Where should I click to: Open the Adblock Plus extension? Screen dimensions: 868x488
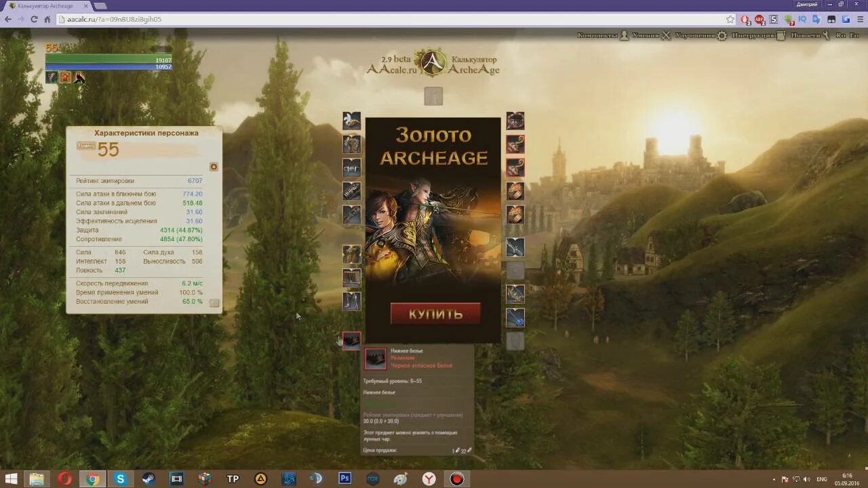click(x=759, y=20)
